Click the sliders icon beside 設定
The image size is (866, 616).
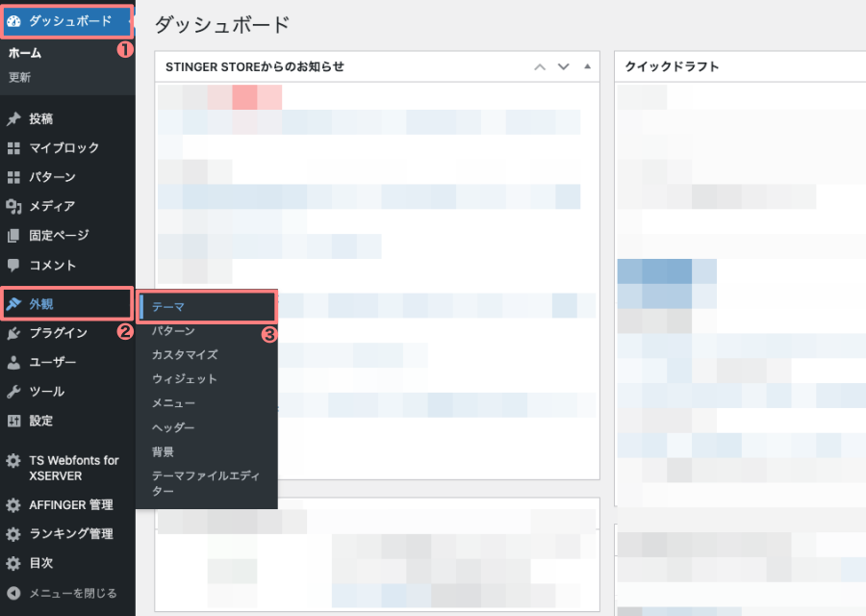pyautogui.click(x=13, y=421)
